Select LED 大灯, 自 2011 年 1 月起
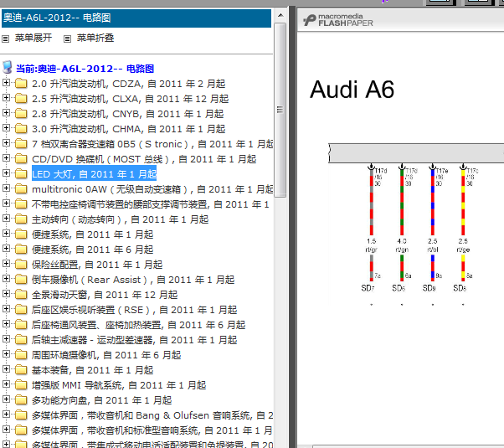This screenshot has width=504, height=448. (x=94, y=174)
